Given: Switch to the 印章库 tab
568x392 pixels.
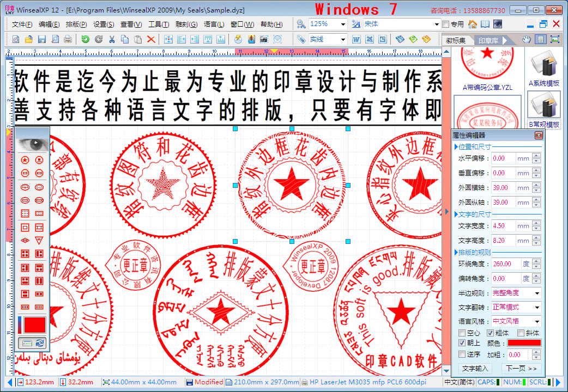Looking at the screenshot, I should tap(488, 40).
